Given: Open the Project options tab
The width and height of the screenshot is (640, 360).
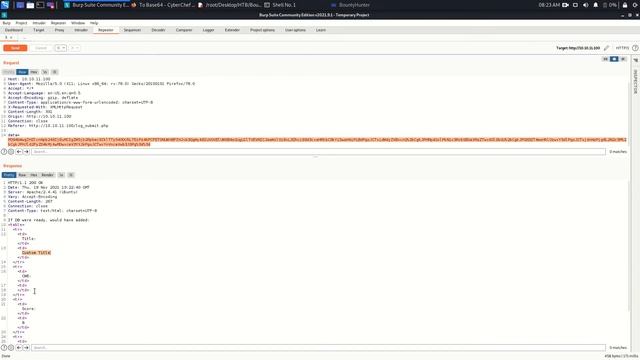Looking at the screenshot, I should 262,30.
